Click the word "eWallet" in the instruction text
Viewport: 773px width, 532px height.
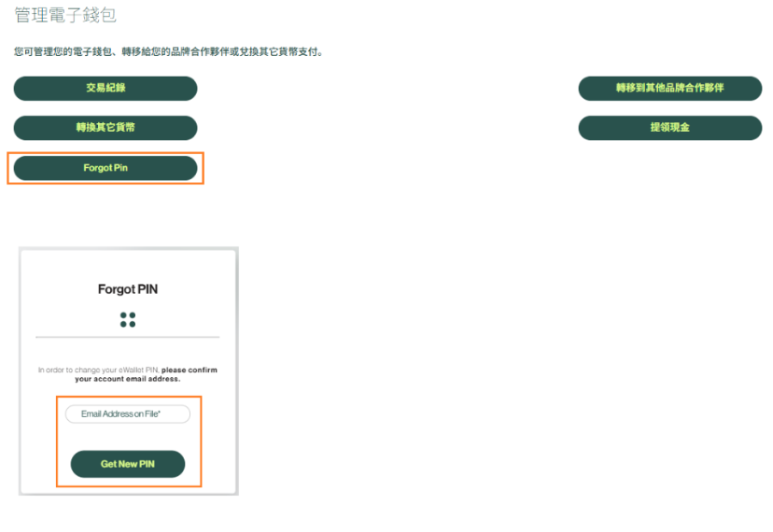click(131, 370)
